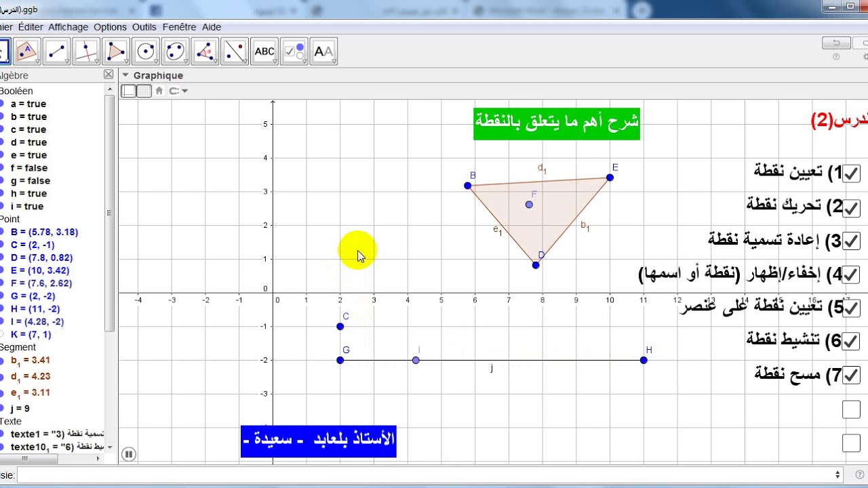
Task: Select the Ellipse conic tool
Action: 176,52
